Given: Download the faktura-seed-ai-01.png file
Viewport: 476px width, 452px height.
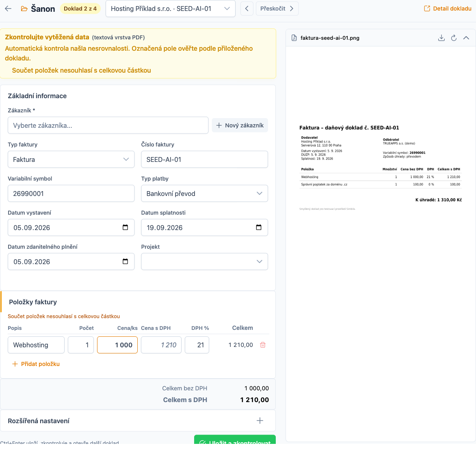Looking at the screenshot, I should tap(441, 38).
